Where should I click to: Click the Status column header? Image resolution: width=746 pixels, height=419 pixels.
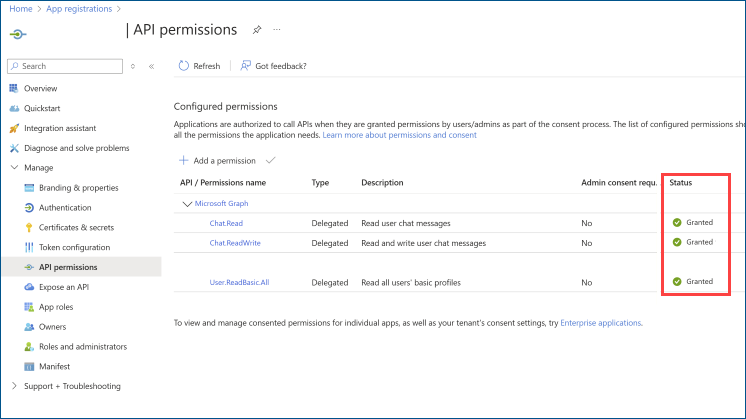pos(680,183)
